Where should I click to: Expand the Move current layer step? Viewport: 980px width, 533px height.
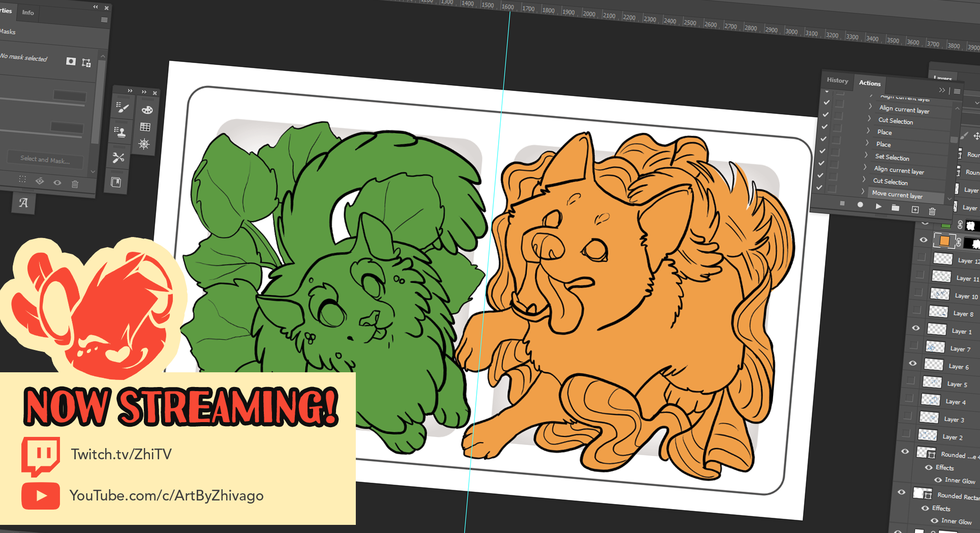pyautogui.click(x=863, y=191)
